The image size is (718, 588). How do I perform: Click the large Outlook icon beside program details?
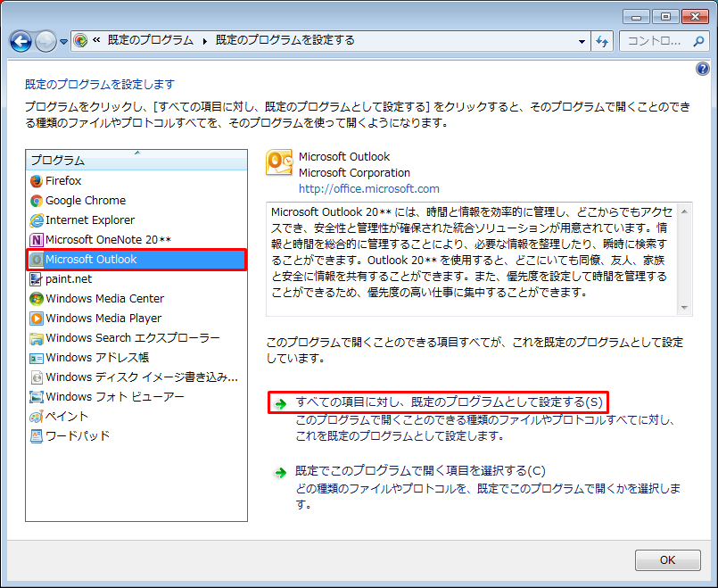click(279, 162)
